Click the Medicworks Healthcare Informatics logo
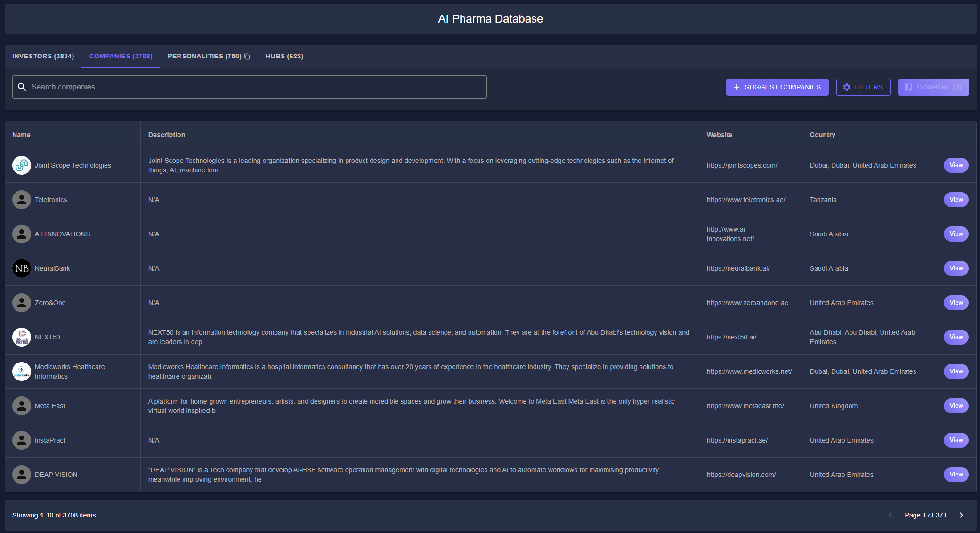This screenshot has height=533, width=980. pyautogui.click(x=22, y=371)
